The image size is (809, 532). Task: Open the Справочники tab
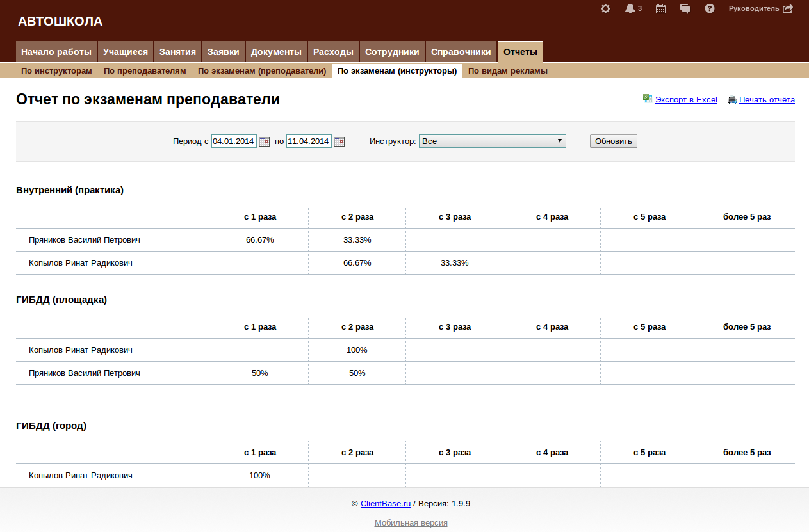coord(461,52)
